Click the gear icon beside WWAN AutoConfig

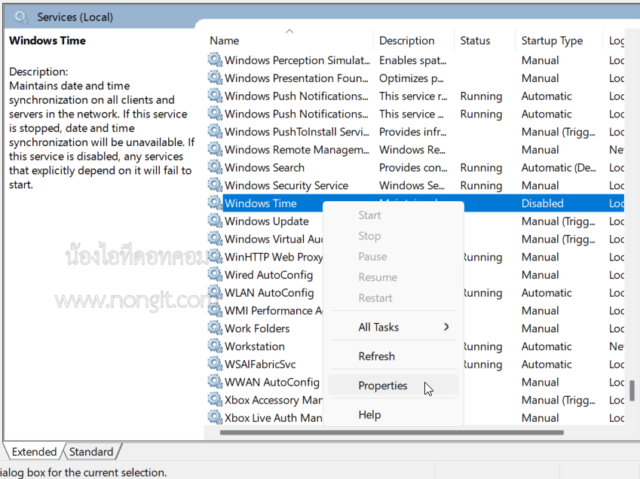click(x=215, y=381)
